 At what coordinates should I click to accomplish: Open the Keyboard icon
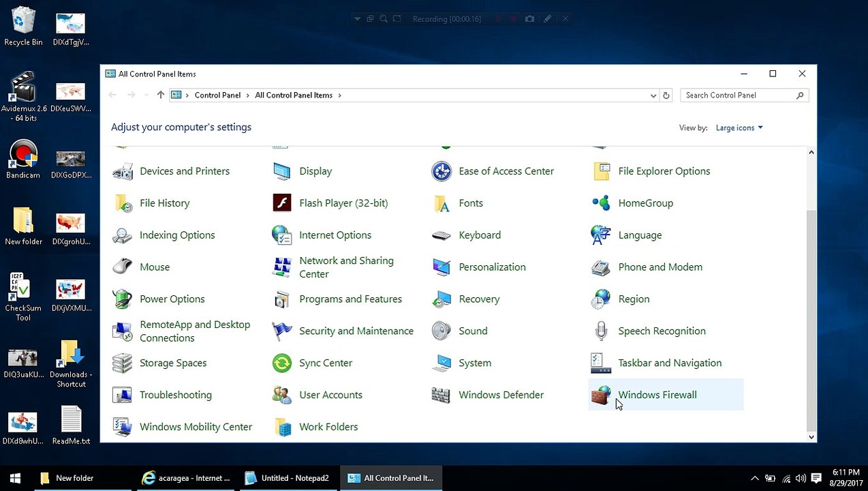[x=441, y=235]
